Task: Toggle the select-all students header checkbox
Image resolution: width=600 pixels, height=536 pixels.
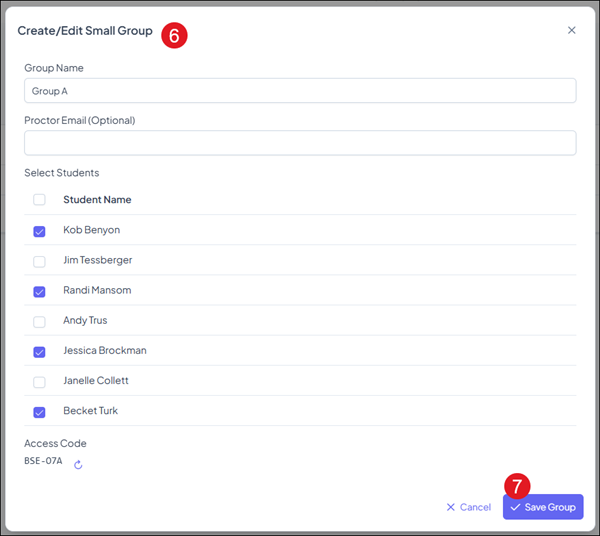Action: click(39, 200)
